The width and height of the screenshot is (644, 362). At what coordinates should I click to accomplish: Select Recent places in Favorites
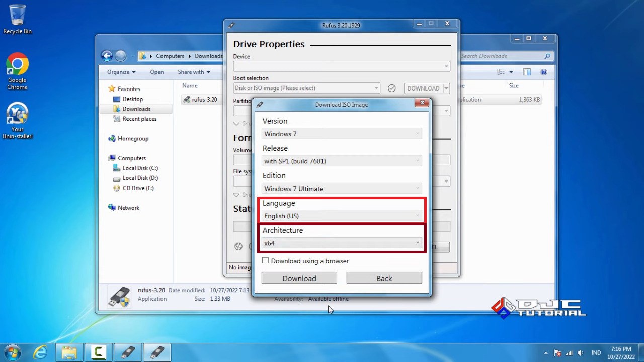[x=139, y=119]
